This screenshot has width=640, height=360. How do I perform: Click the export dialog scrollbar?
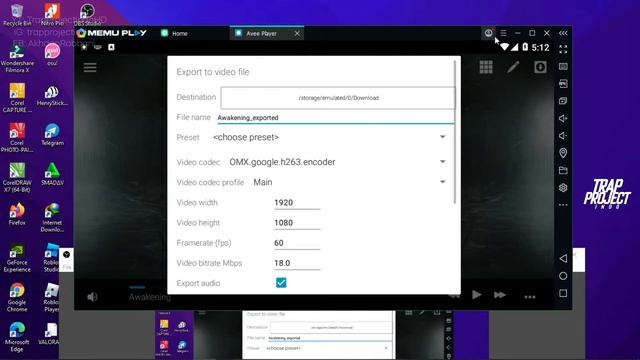coord(455,131)
